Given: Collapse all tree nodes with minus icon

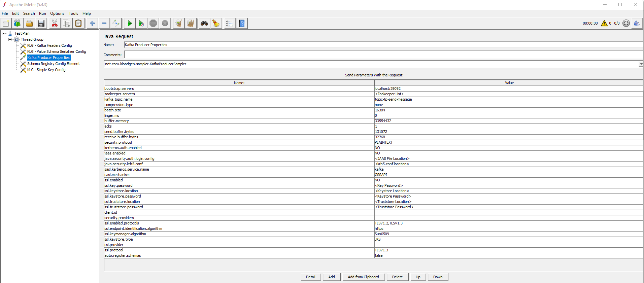Looking at the screenshot, I should (104, 23).
